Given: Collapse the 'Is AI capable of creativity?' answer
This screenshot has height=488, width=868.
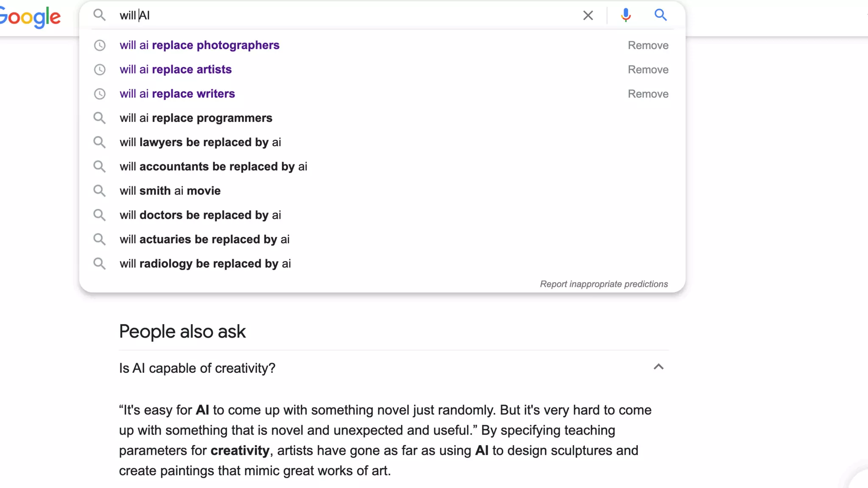Looking at the screenshot, I should pos(658,367).
